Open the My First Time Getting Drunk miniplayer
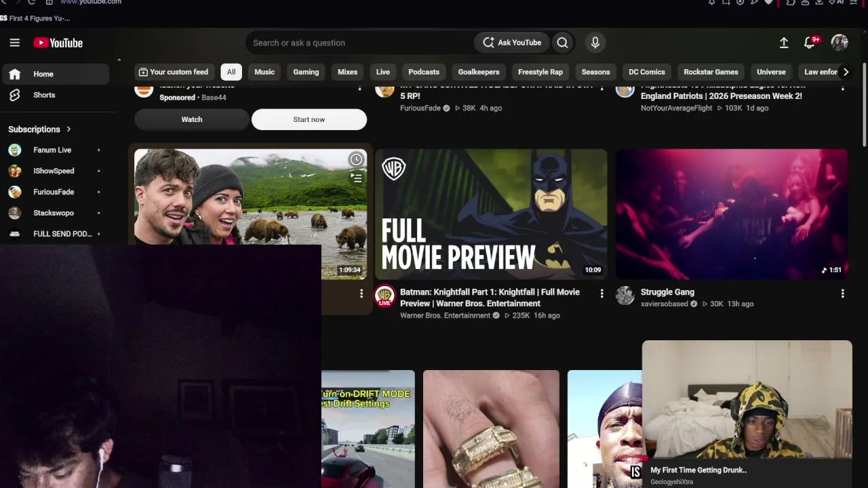Screen dimensions: 868x488 pos(747,414)
